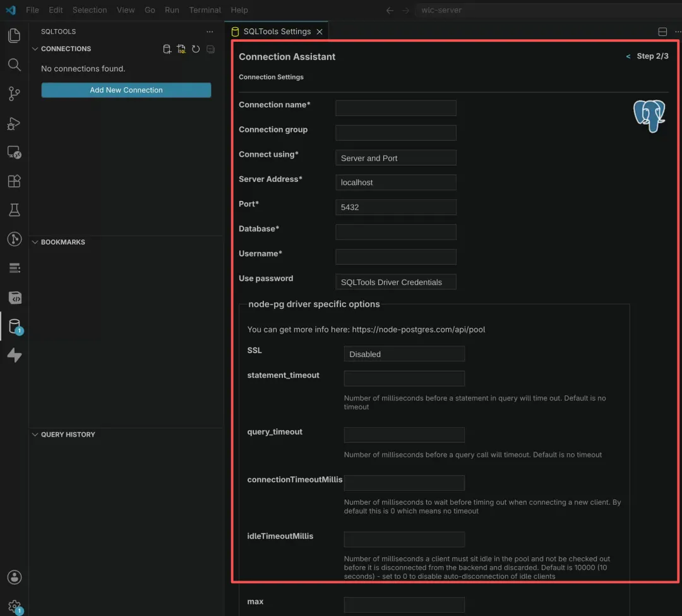Open the code-brackets box icon view
Image resolution: width=682 pixels, height=616 pixels.
coord(14,298)
